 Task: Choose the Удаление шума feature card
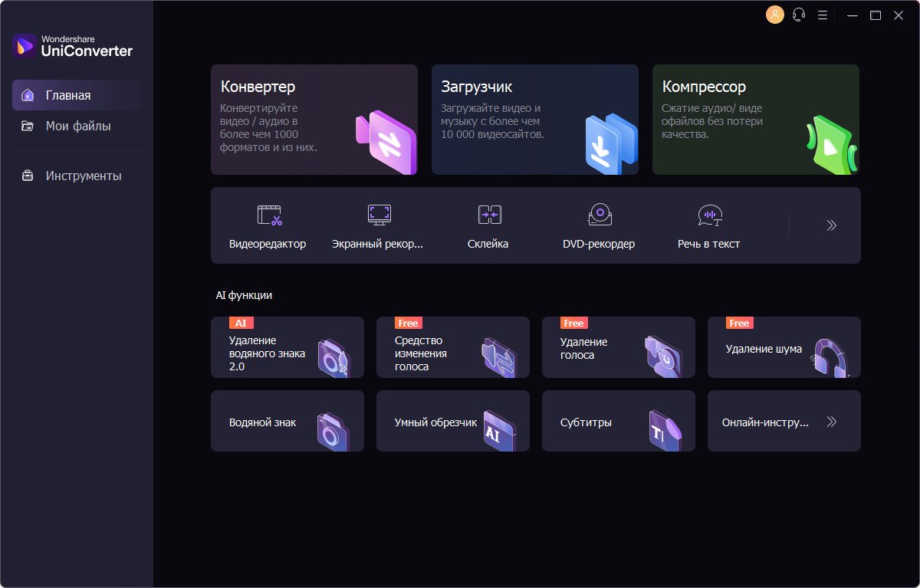[x=784, y=347]
